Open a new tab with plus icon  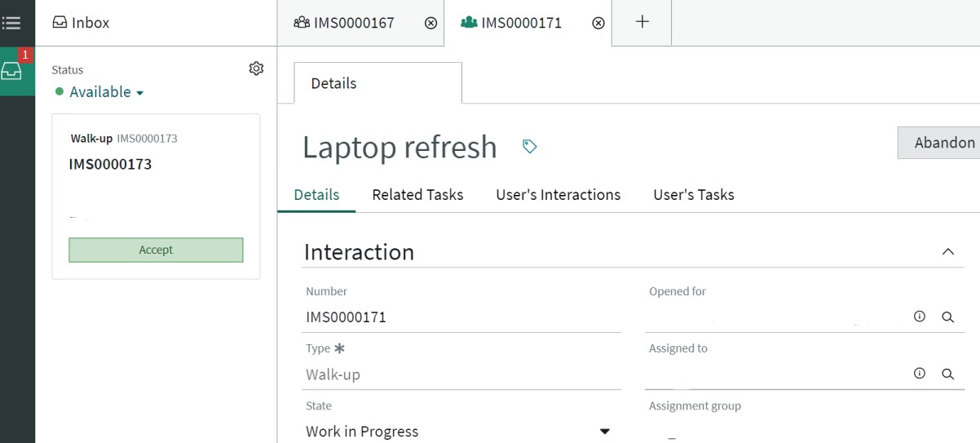coord(642,22)
